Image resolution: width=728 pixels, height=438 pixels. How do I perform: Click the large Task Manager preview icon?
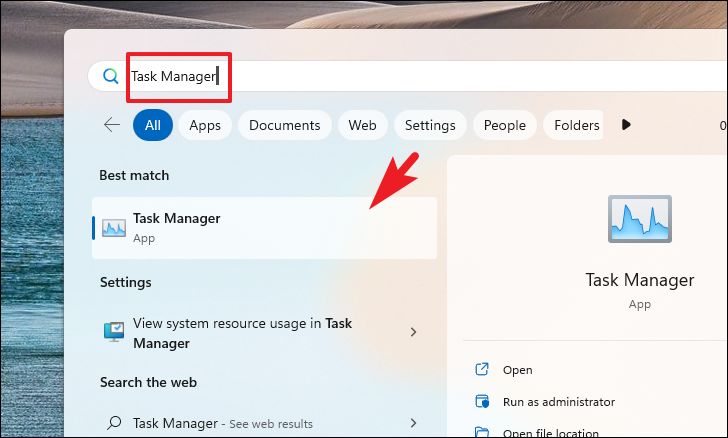640,219
